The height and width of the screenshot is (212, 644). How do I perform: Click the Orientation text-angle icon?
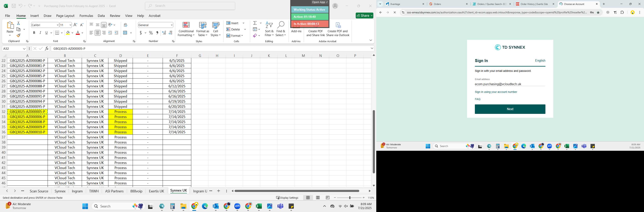click(110, 25)
